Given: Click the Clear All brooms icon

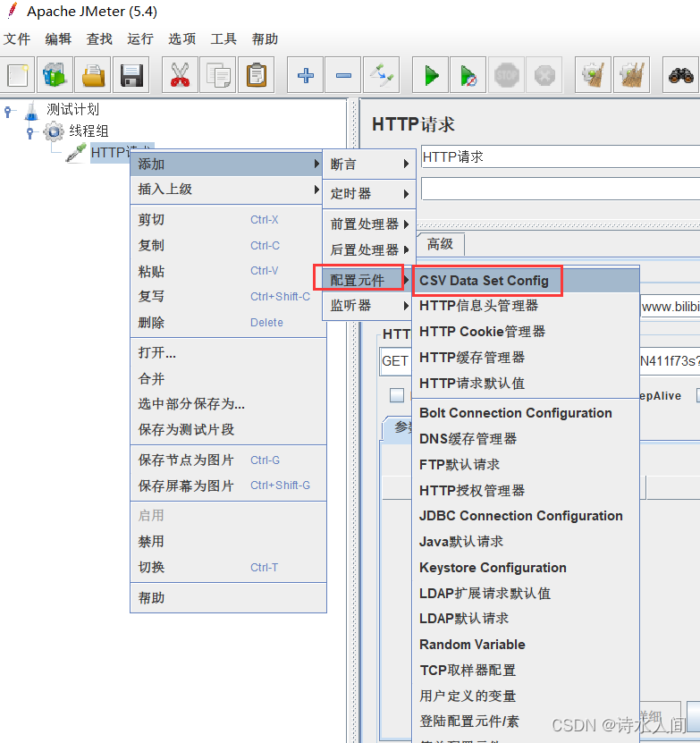Looking at the screenshot, I should pos(632,75).
